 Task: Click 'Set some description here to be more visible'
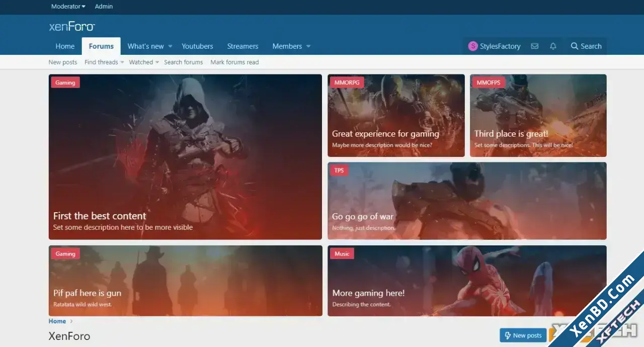pos(123,227)
